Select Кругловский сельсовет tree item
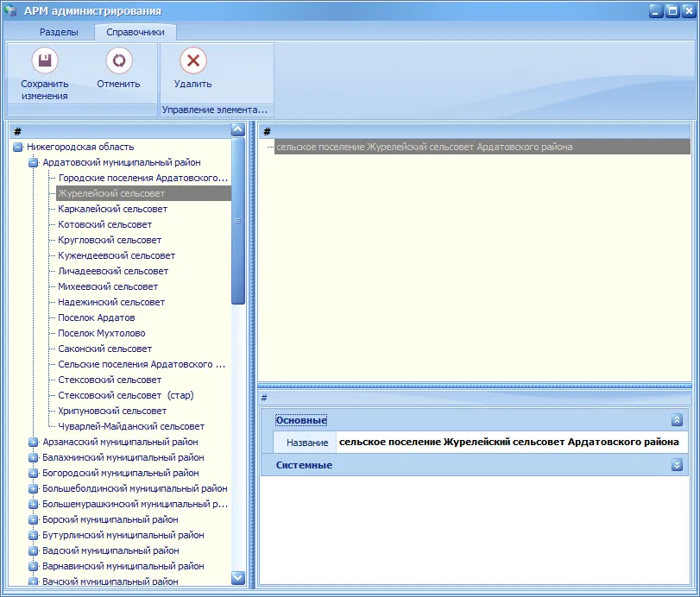Image resolution: width=700 pixels, height=597 pixels. (110, 240)
